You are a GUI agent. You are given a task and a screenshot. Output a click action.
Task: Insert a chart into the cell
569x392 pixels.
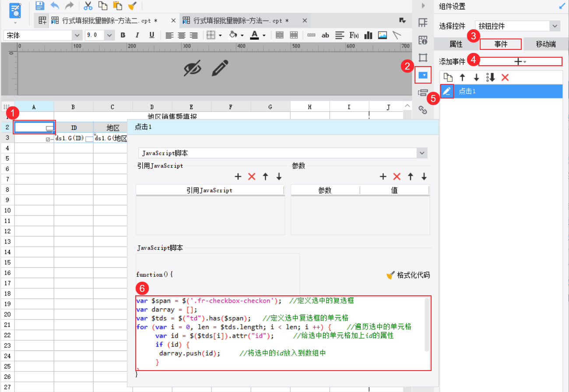click(x=368, y=35)
